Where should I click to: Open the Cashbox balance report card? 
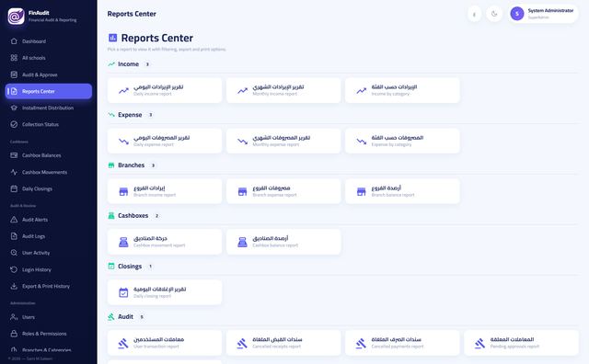coord(283,242)
